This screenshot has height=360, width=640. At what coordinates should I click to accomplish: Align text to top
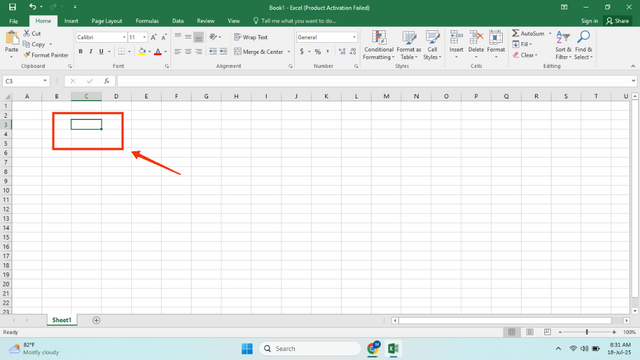tap(178, 37)
